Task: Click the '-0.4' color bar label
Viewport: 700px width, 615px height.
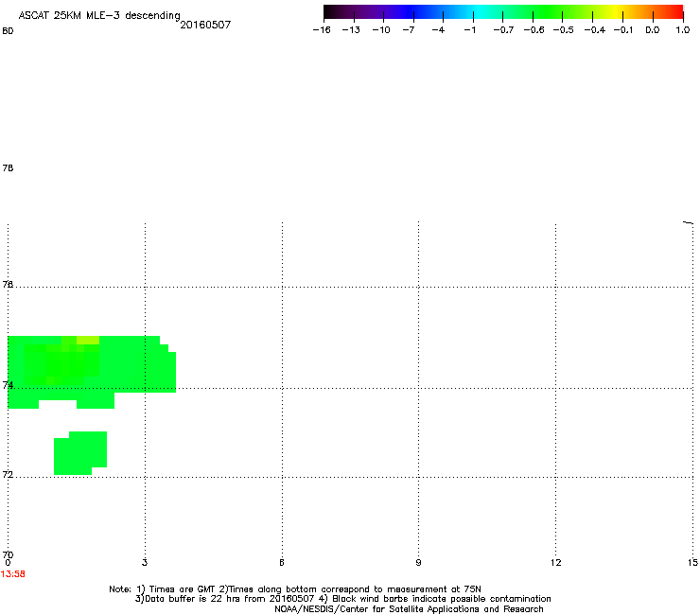Action: (x=595, y=30)
